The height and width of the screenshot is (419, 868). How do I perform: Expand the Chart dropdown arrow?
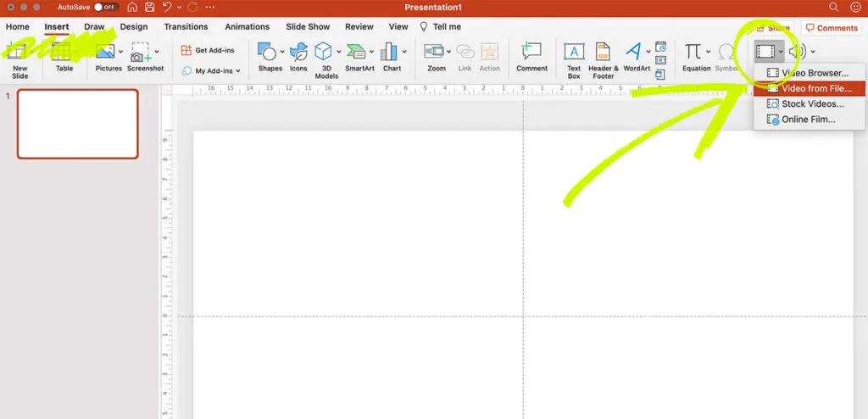coord(404,52)
